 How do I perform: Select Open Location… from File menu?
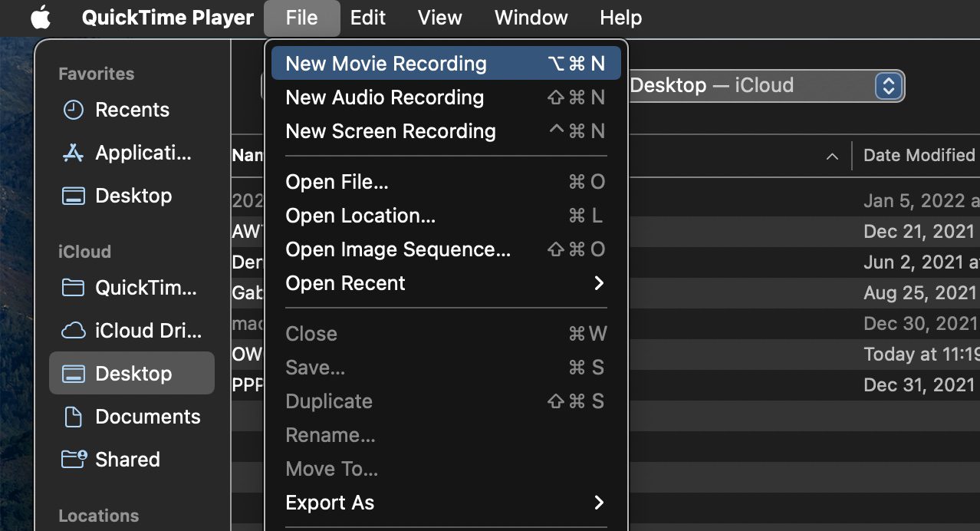(360, 216)
